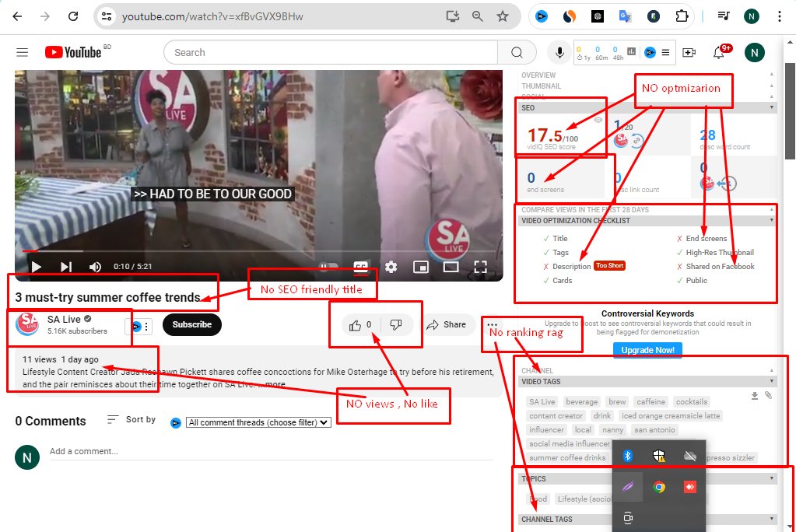Open Chrome three-dot menu

(779, 16)
